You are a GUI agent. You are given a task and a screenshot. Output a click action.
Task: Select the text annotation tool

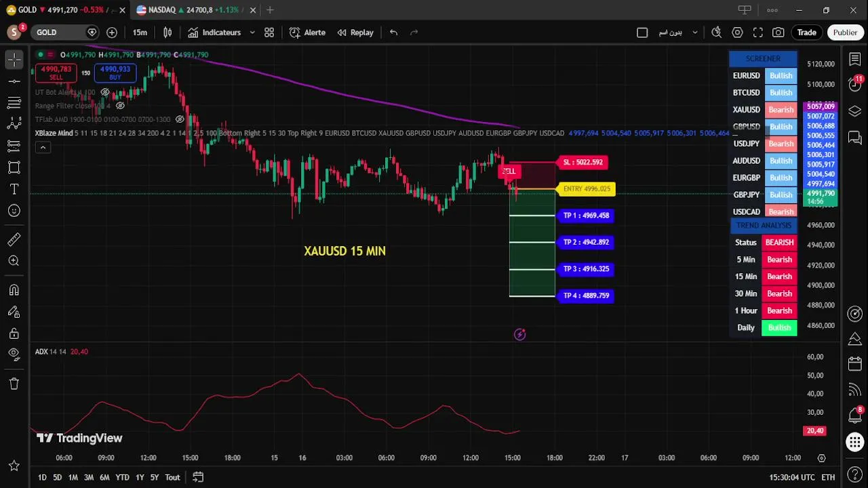14,189
